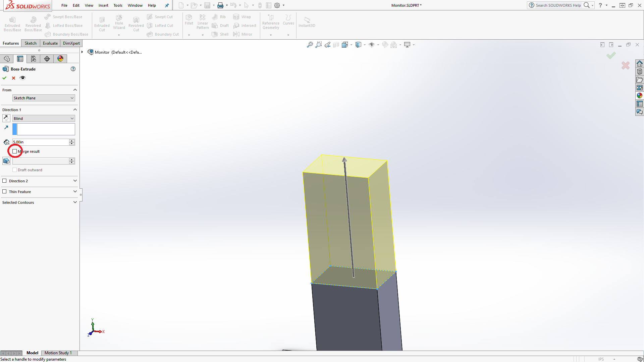Open SOLIDWORKS Resources home icon in task pane
This screenshot has height=362, width=644.
pyautogui.click(x=640, y=64)
